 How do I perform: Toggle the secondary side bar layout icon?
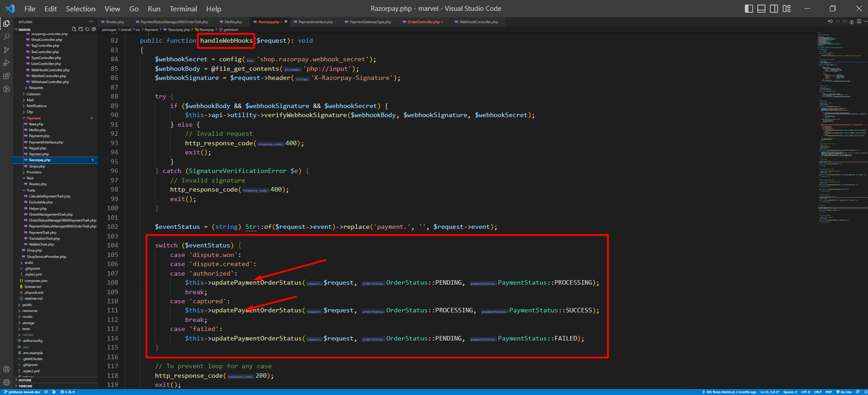click(x=774, y=9)
